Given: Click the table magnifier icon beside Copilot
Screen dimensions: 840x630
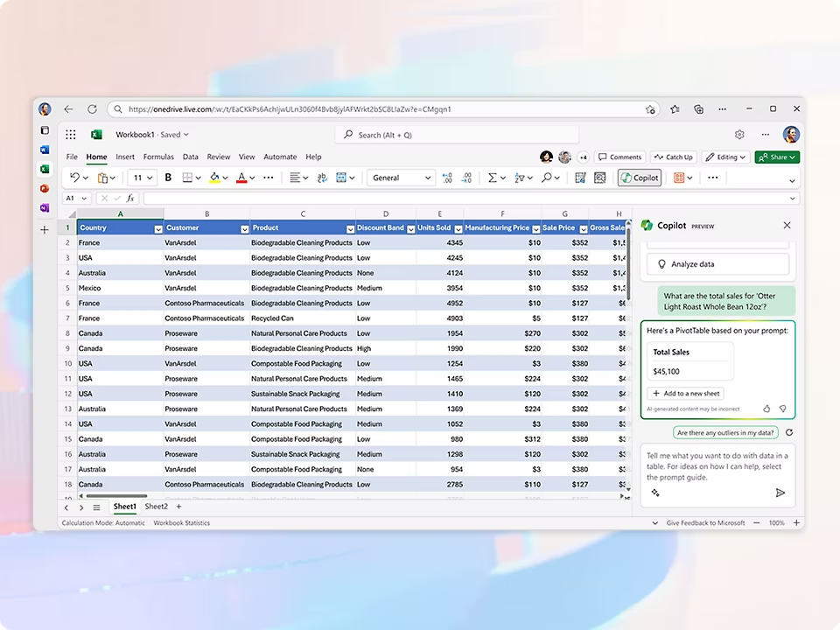Looking at the screenshot, I should (x=600, y=178).
